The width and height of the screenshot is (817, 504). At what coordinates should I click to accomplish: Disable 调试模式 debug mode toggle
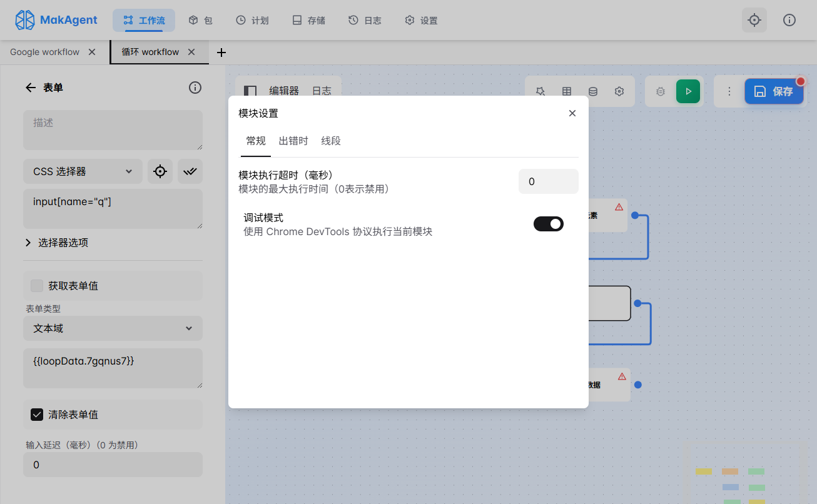[549, 223]
